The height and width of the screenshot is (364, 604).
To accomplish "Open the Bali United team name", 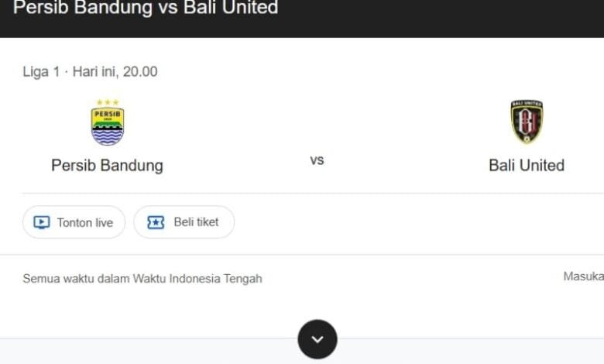I will pyautogui.click(x=527, y=165).
